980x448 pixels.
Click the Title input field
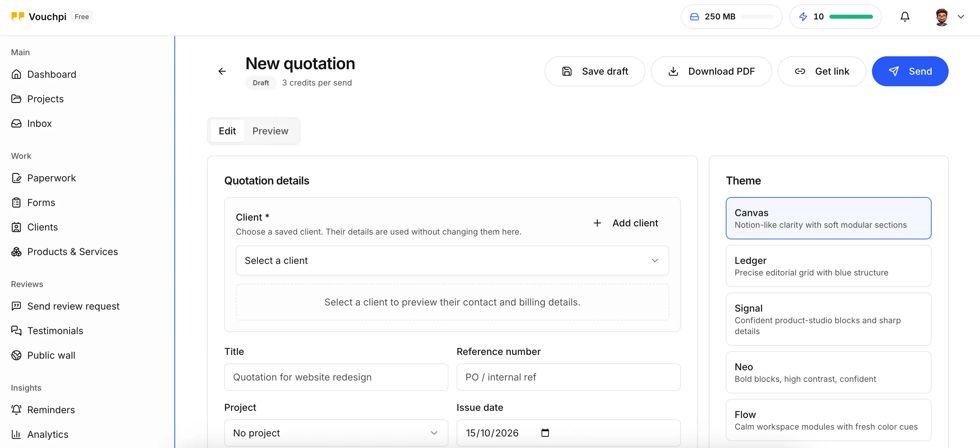pos(336,377)
